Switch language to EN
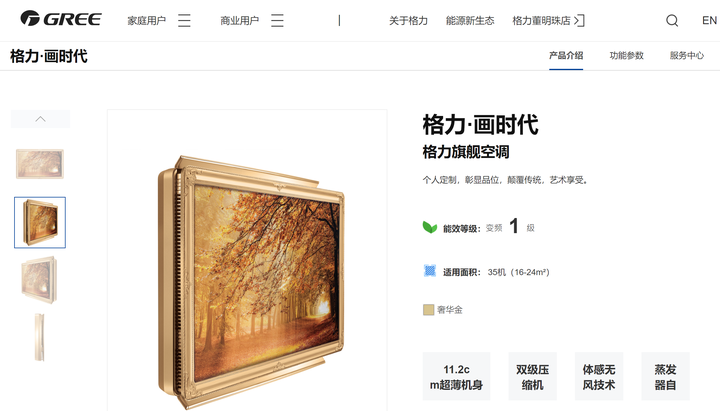This screenshot has width=720, height=411. 709,21
